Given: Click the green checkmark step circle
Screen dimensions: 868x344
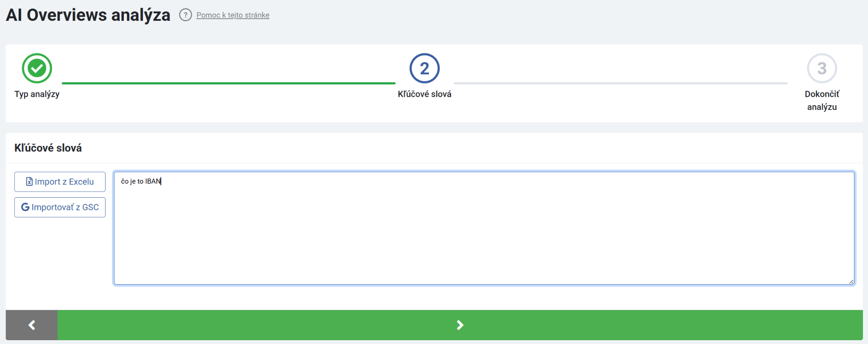Looking at the screenshot, I should coord(37,68).
